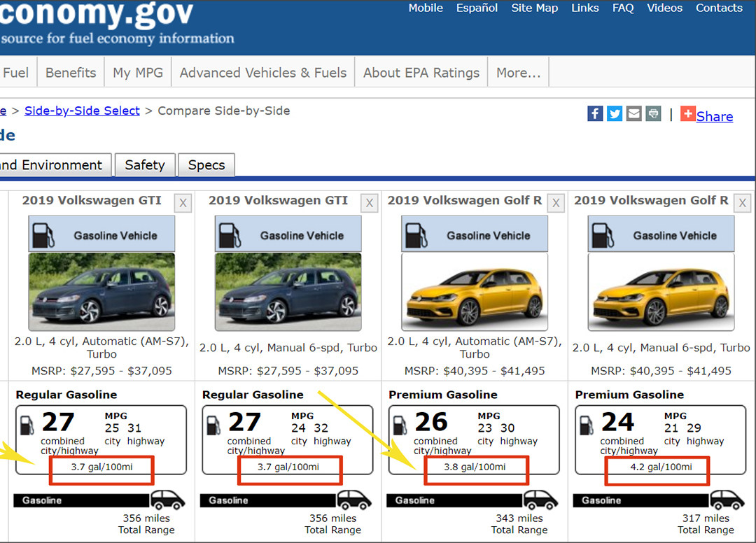Screen dimensions: 756x543
Task: Click the Twitter share icon
Action: [x=615, y=113]
